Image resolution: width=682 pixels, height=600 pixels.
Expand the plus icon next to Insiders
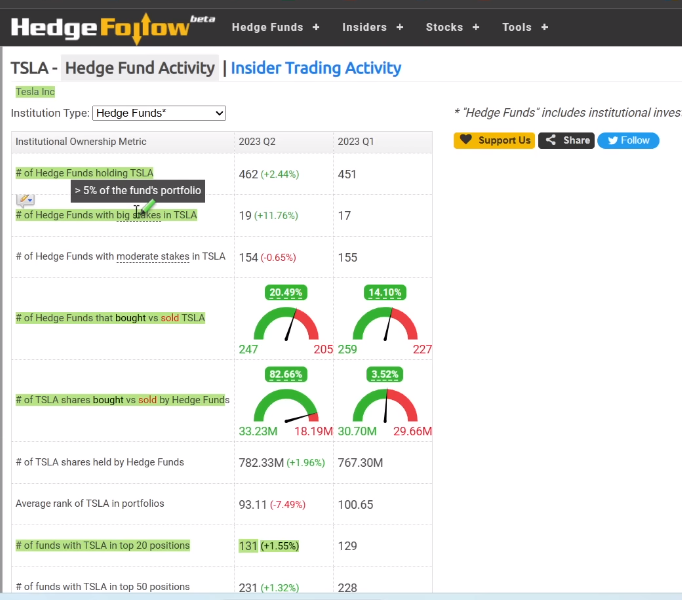tap(400, 27)
